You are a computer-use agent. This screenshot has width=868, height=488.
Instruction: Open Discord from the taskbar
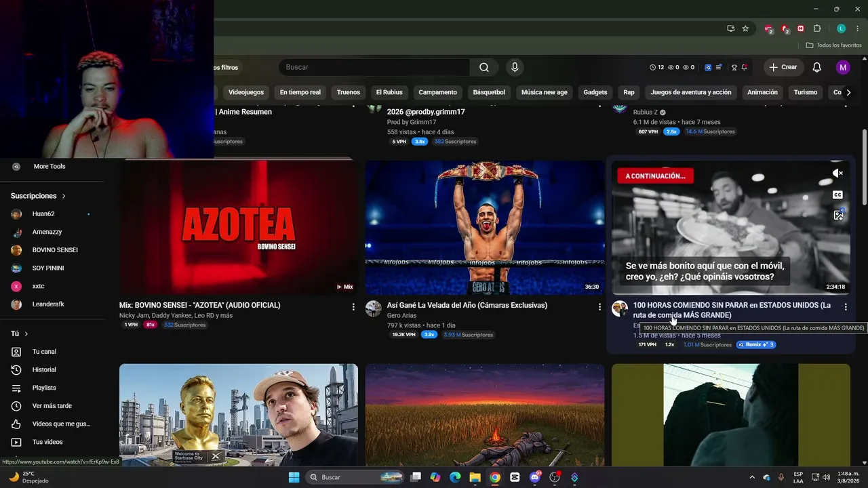tap(535, 477)
